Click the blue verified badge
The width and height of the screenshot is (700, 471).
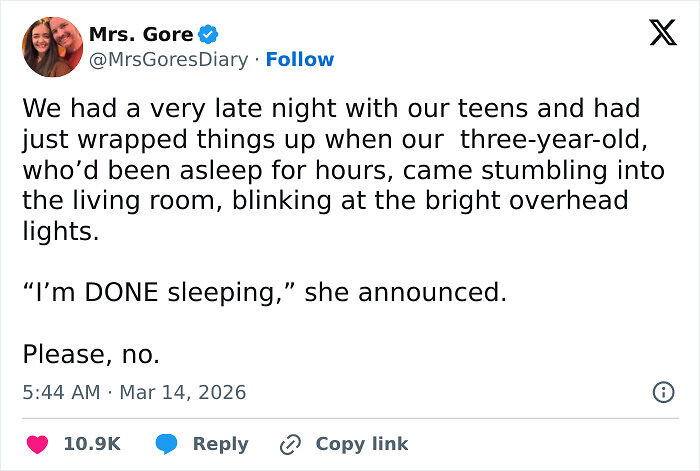tap(207, 34)
